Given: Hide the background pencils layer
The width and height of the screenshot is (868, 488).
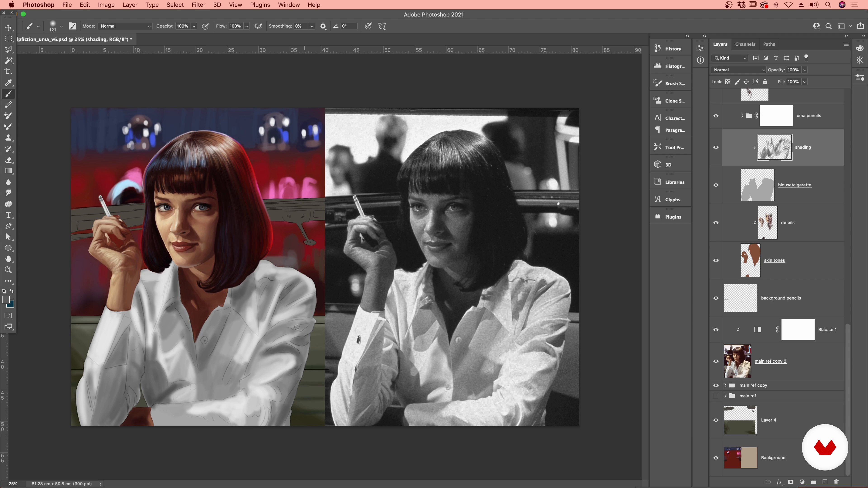Looking at the screenshot, I should point(716,298).
